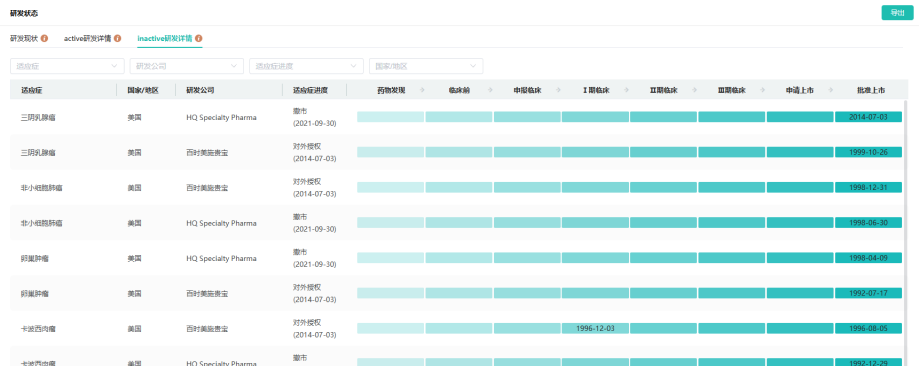Image resolution: width=919 pixels, height=366 pixels.
Task: Open the 适应症 filter dropdown
Action: (67, 66)
